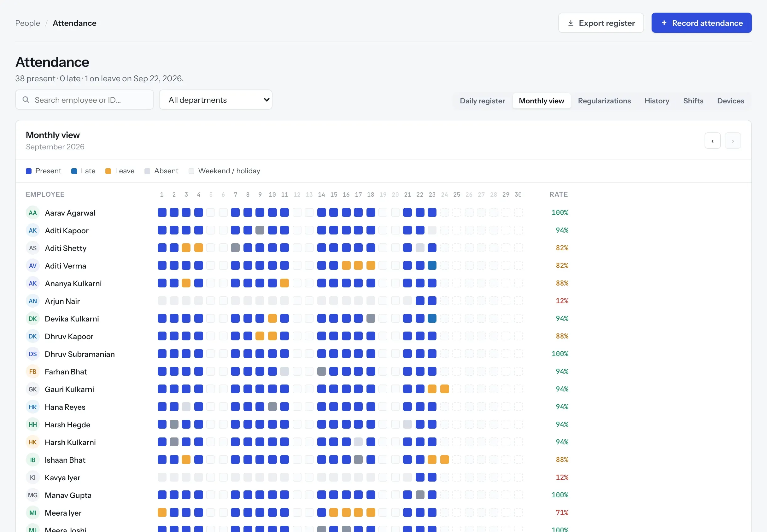Select Meera Iyer employee name
The width and height of the screenshot is (767, 532).
63,513
